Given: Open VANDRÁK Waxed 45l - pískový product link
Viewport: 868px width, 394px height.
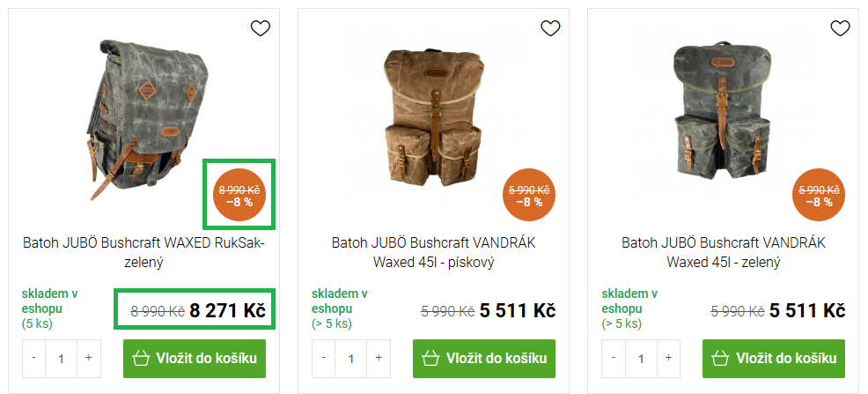Looking at the screenshot, I should (x=433, y=252).
